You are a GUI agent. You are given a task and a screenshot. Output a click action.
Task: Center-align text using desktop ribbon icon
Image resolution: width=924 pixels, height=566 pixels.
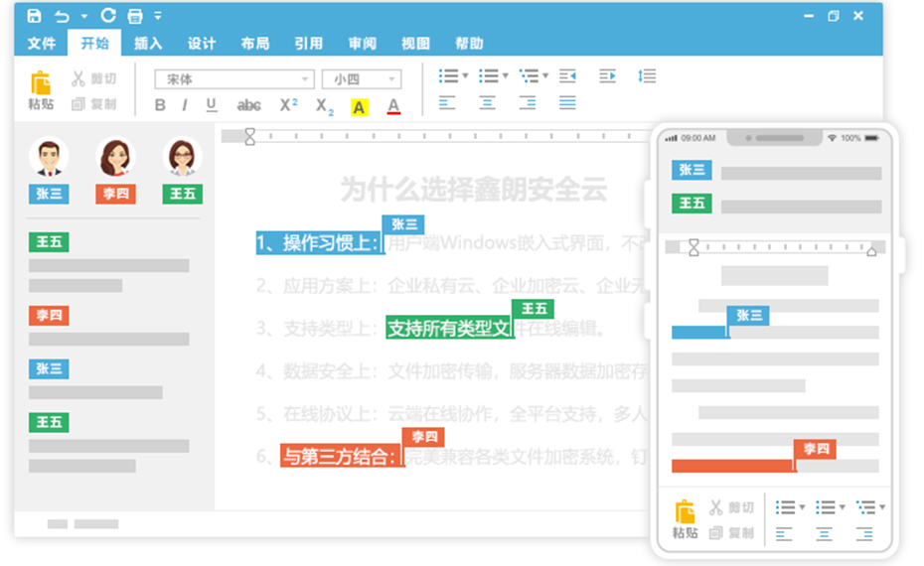coord(487,102)
